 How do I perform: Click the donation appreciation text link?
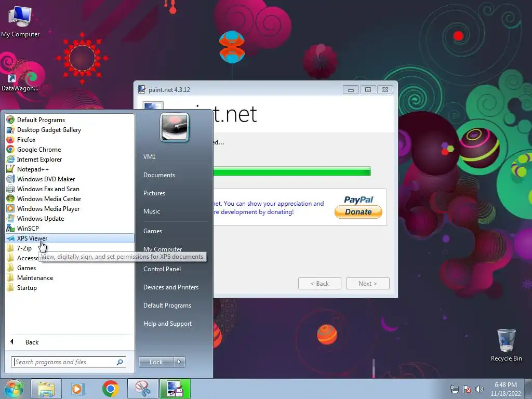coord(269,208)
